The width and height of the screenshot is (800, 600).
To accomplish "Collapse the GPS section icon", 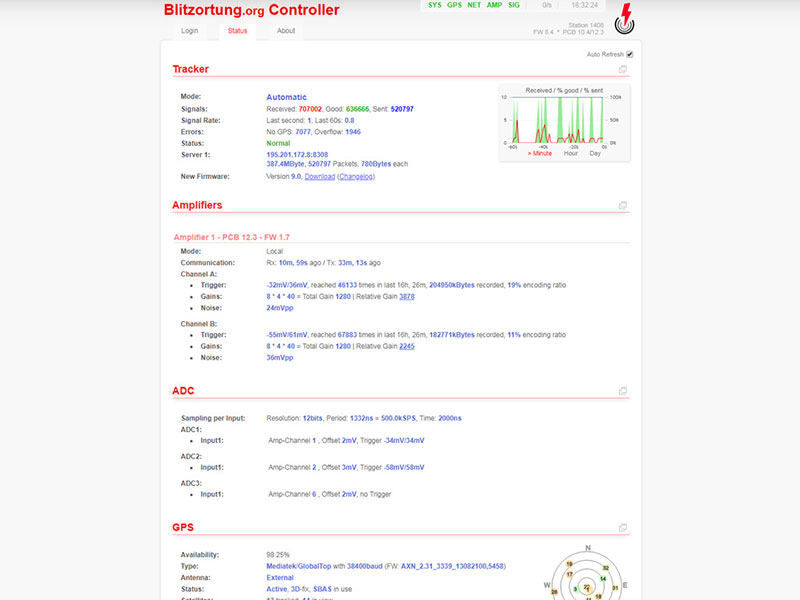I will click(x=622, y=528).
